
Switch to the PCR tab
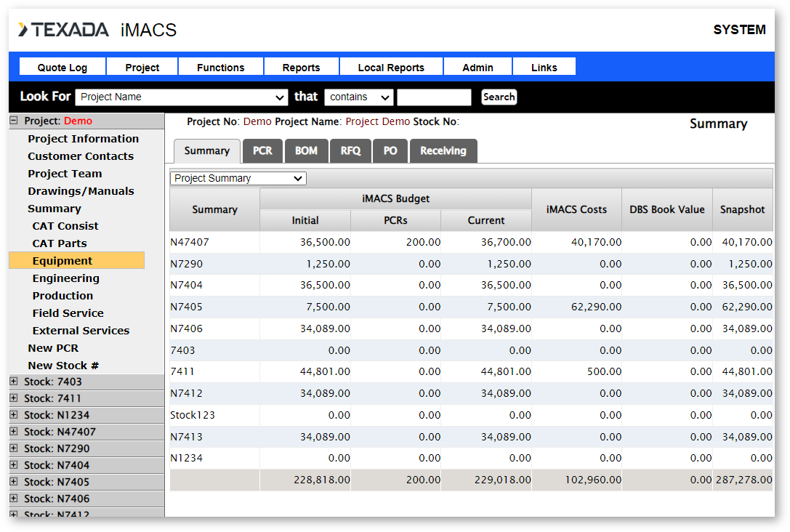pyautogui.click(x=262, y=150)
